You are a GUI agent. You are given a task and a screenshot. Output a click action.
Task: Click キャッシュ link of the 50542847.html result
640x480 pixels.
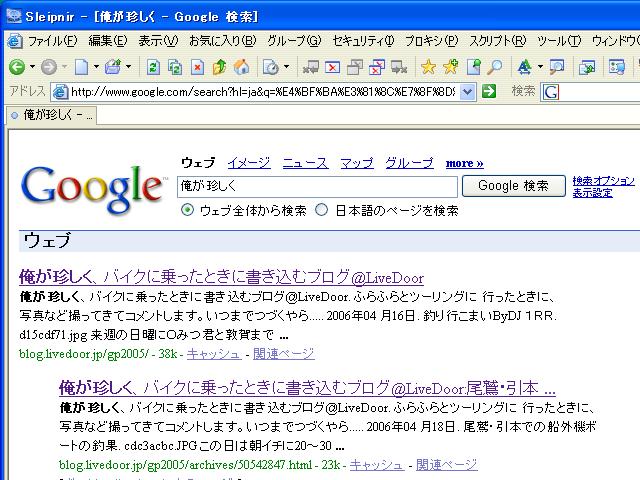[377, 464]
